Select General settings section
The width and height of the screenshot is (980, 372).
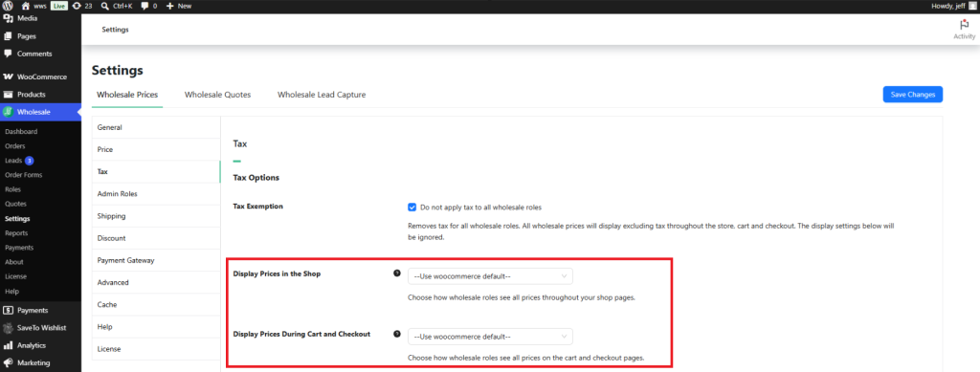point(156,127)
